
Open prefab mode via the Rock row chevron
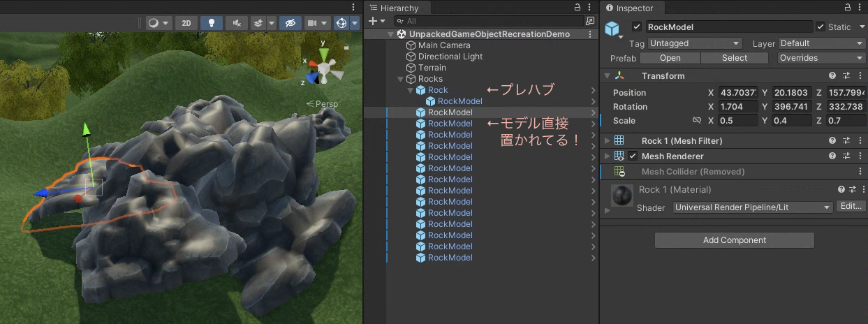[593, 90]
